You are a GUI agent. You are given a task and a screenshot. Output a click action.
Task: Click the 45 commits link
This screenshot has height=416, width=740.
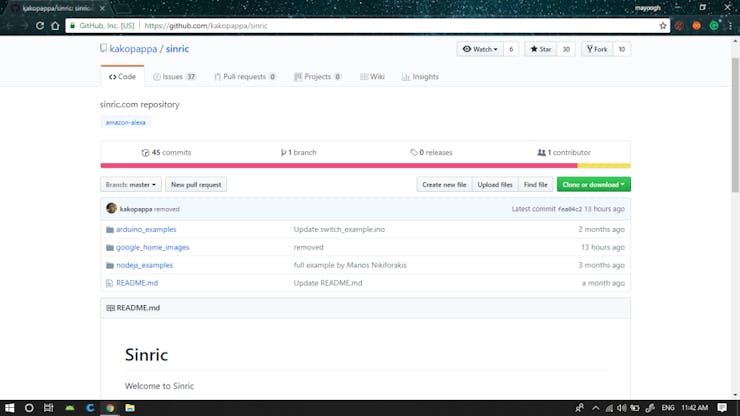pos(166,153)
